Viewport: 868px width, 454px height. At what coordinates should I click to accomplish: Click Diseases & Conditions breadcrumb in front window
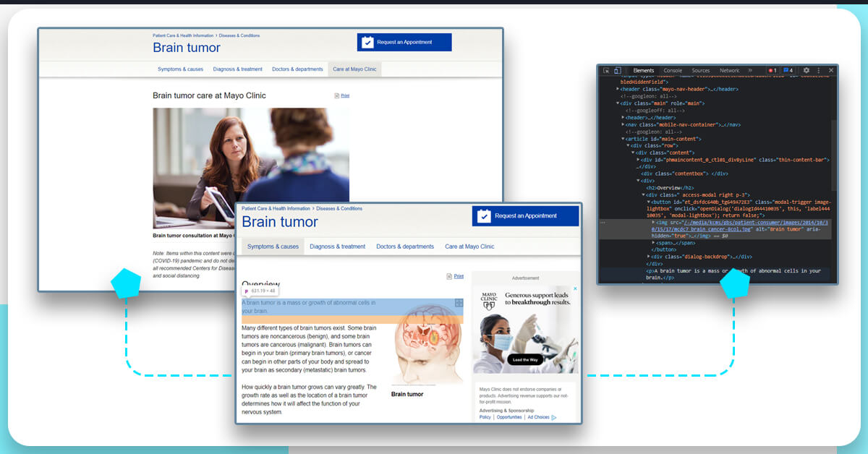coord(339,208)
